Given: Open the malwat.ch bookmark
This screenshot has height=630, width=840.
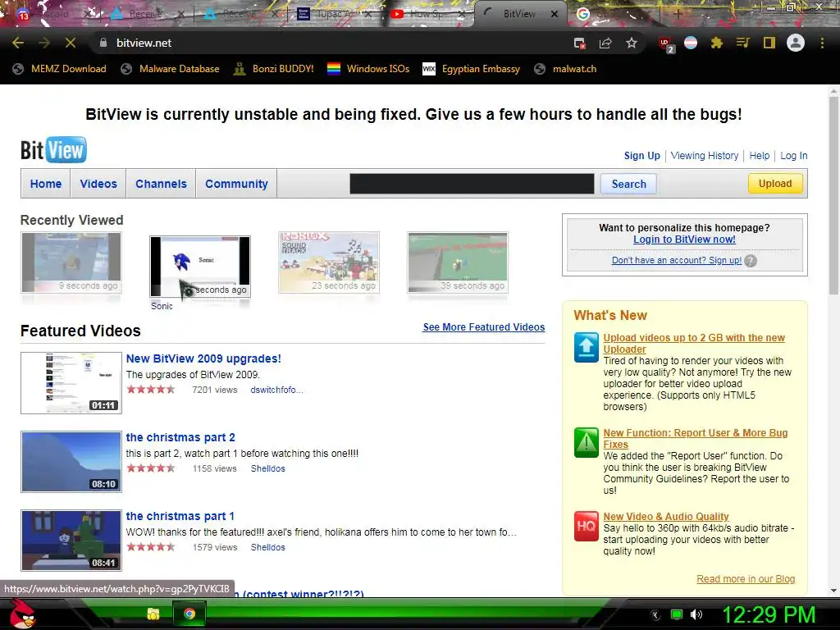Looking at the screenshot, I should [566, 69].
